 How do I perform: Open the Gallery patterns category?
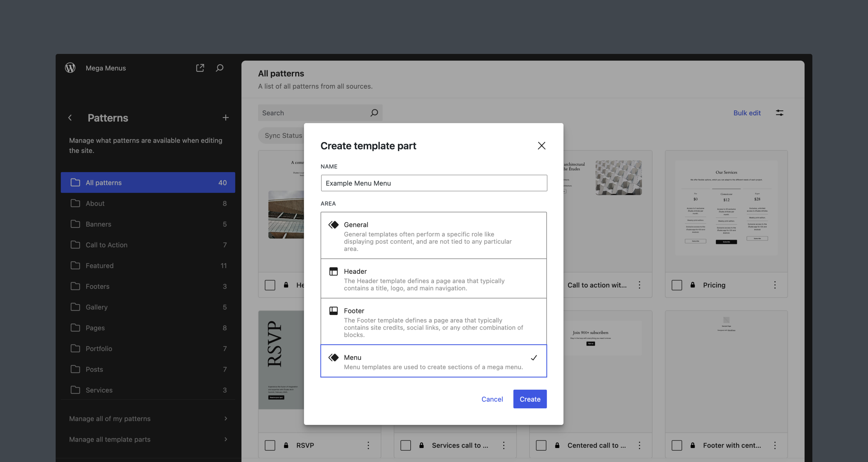coord(148,307)
